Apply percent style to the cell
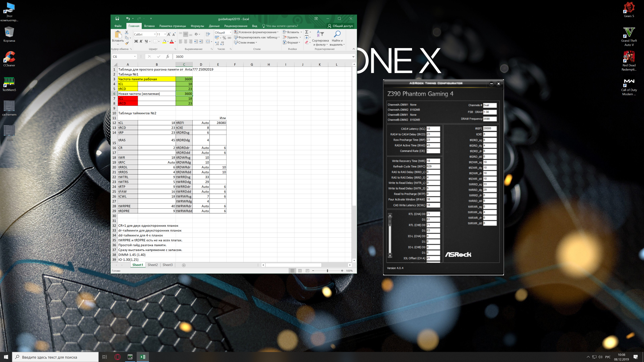644x362 pixels. [x=224, y=38]
